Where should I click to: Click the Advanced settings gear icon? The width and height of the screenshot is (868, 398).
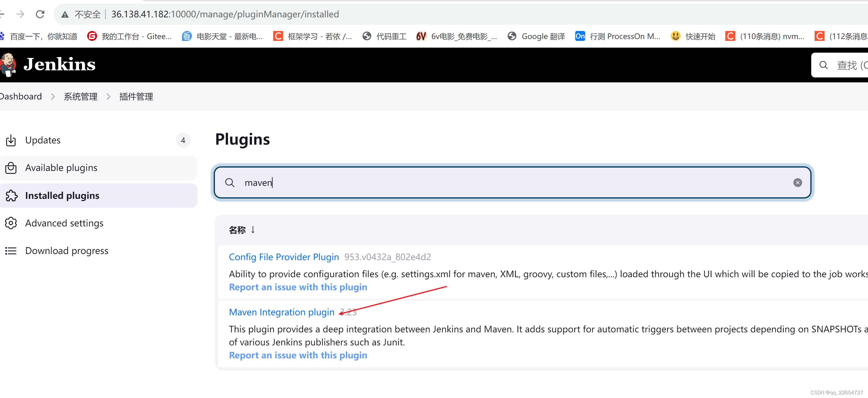click(x=11, y=223)
